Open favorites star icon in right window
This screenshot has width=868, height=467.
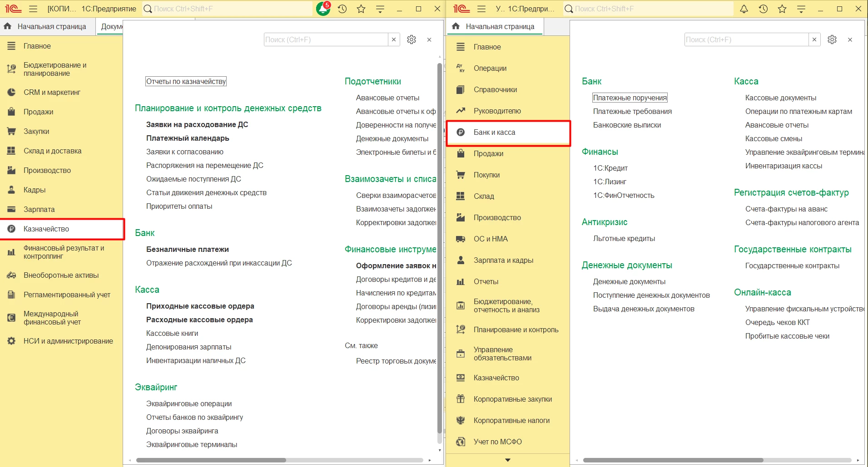point(782,9)
